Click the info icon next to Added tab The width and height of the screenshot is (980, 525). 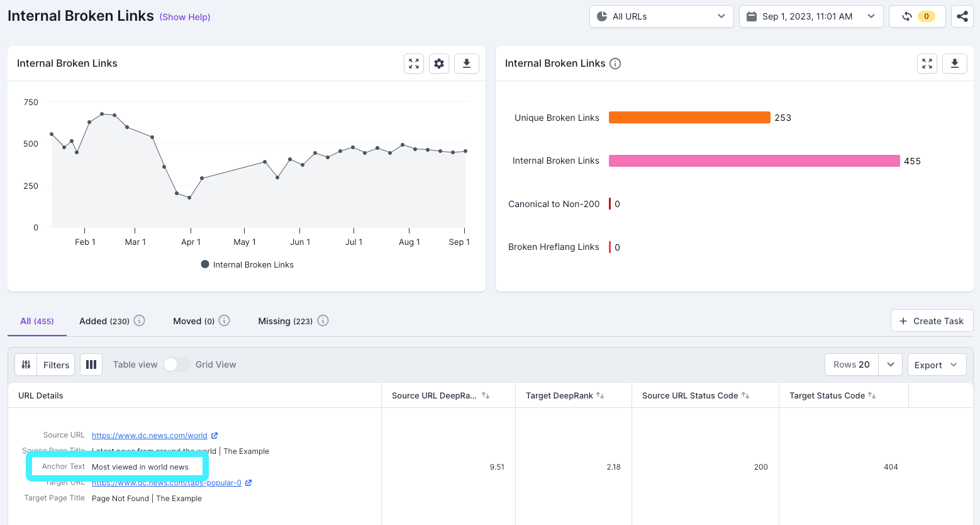[x=140, y=320]
